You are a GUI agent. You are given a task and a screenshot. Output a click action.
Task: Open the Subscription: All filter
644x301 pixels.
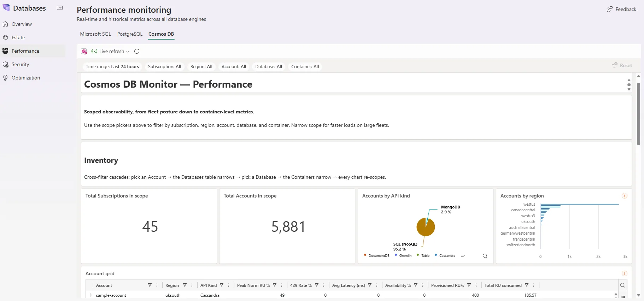pyautogui.click(x=165, y=66)
